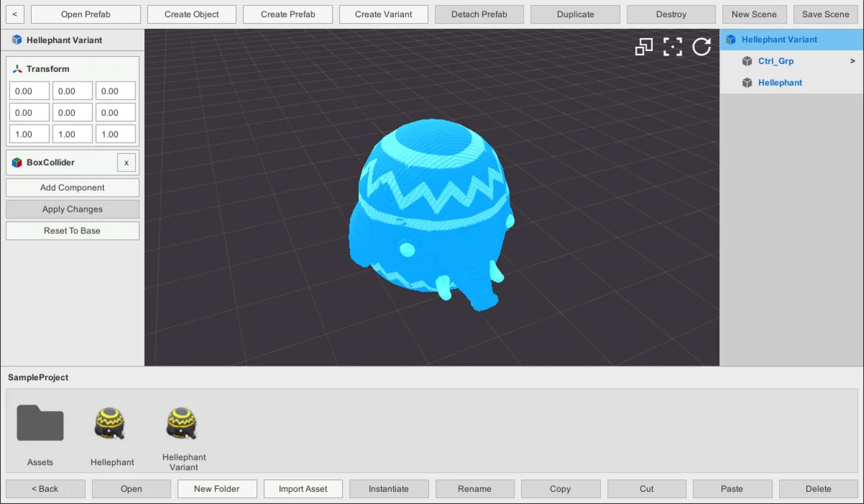Click the Create Variant button
Screen dimensions: 864x504
383,14
